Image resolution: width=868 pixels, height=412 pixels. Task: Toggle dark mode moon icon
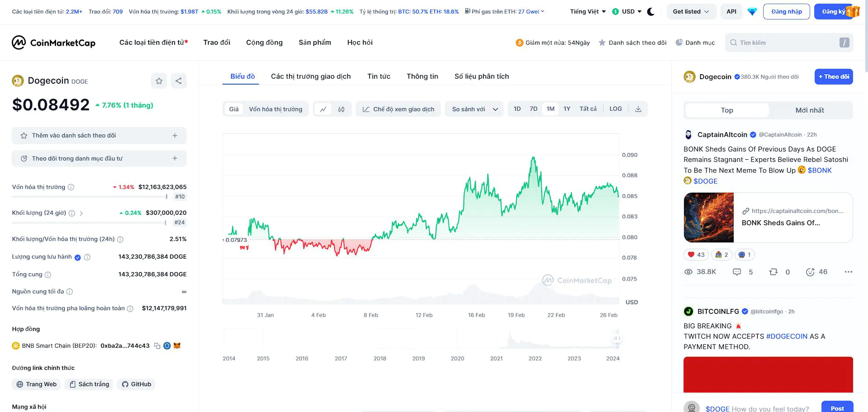(x=651, y=12)
